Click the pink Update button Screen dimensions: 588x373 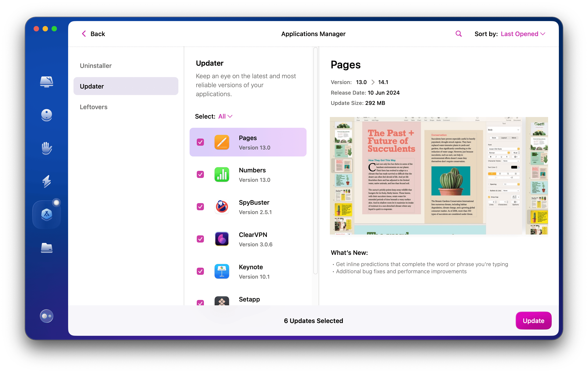point(533,321)
